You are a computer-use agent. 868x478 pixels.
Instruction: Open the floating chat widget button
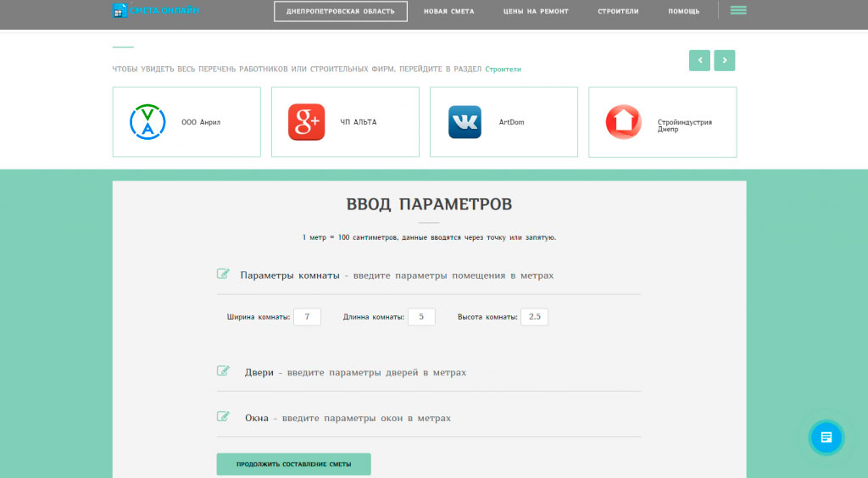(x=826, y=437)
